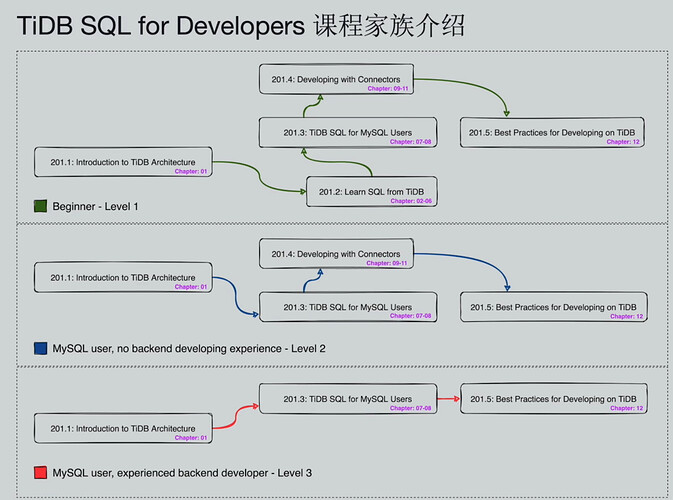Select '201.1: Introduction to TiDB Architecture' in Level 3 section

pos(123,428)
